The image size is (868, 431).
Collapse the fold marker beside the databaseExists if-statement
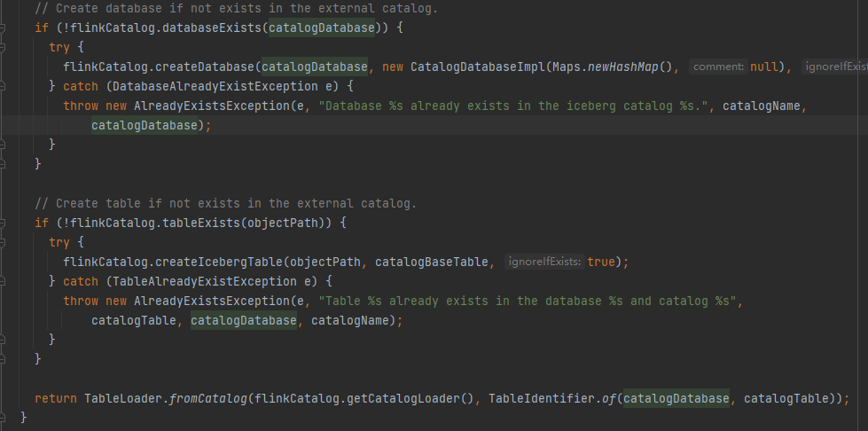point(2,27)
